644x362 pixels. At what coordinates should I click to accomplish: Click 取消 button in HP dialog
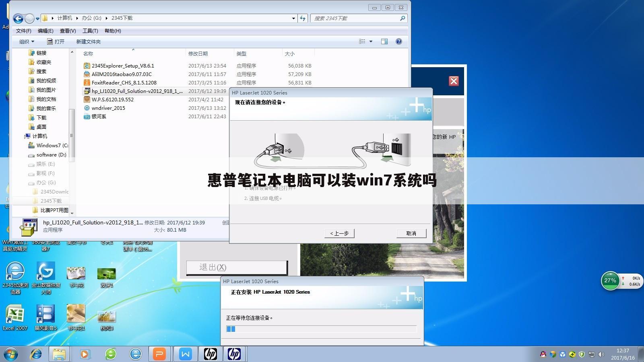click(411, 233)
